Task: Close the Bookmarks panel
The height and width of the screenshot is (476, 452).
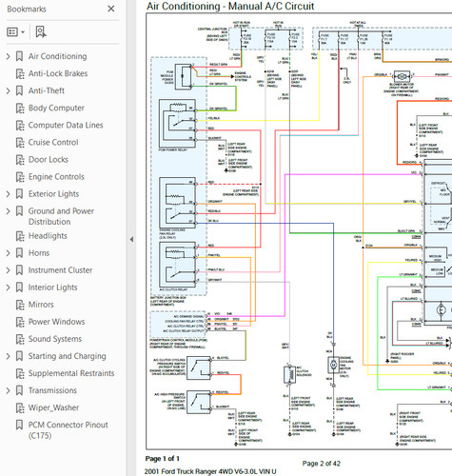Action: 111,9
